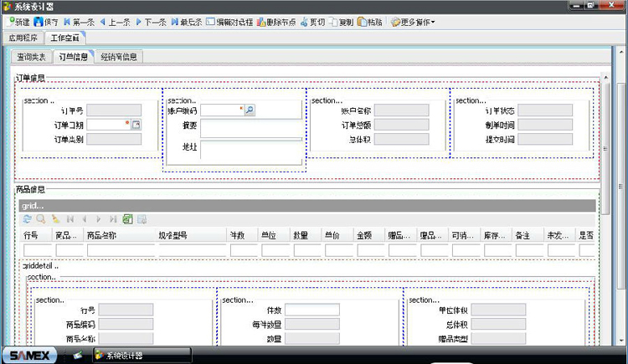Screen dimensions: 628x364
Task: Click the 备注 column header
Action: click(528, 235)
